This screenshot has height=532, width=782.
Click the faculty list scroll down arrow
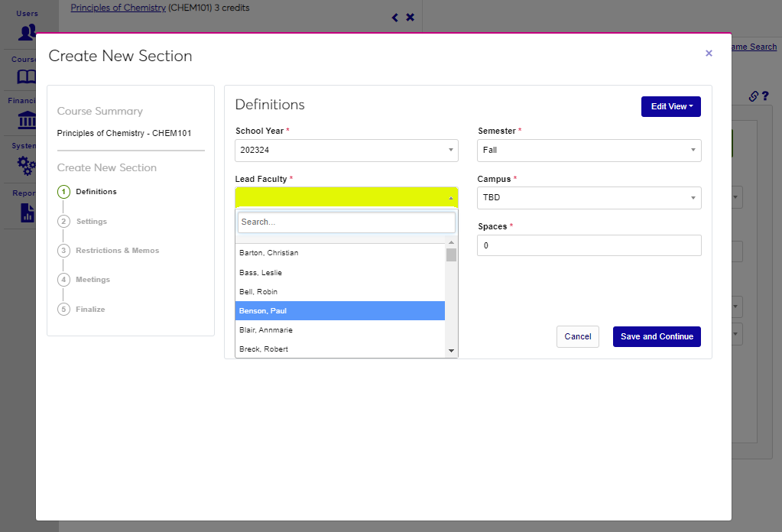point(451,351)
